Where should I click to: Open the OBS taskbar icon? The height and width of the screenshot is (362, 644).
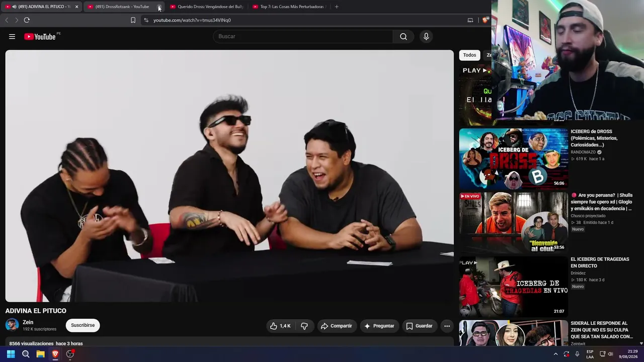[70, 354]
